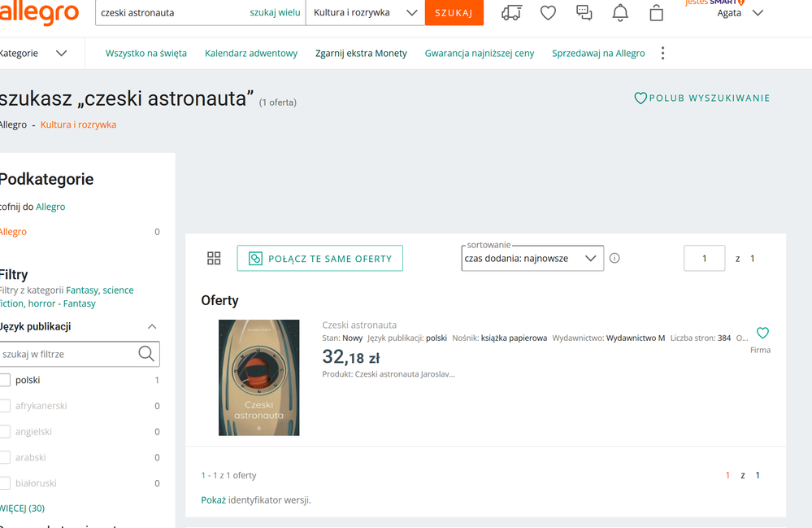The width and height of the screenshot is (812, 528).
Task: Click POŁĄCZ TE SAME OFERTY button
Action: point(320,258)
